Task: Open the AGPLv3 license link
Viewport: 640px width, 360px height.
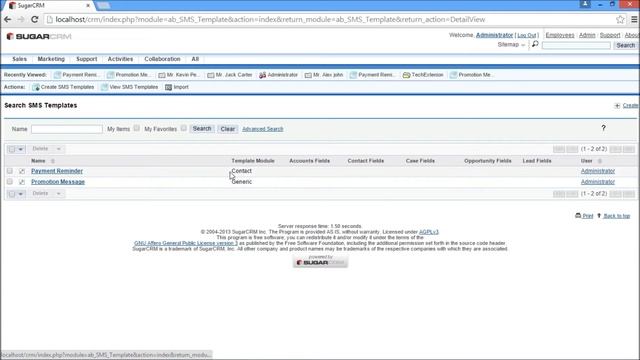Action: pos(429,232)
